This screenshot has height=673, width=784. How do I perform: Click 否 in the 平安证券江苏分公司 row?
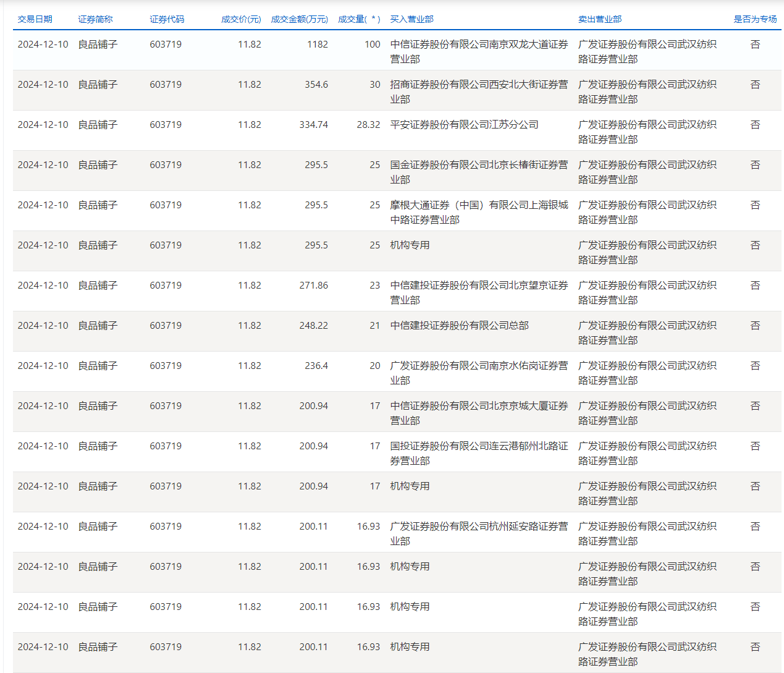point(755,125)
